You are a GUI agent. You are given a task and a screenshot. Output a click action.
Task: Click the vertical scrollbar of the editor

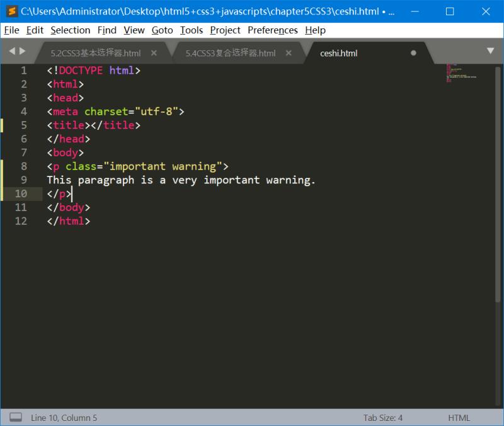pyautogui.click(x=498, y=184)
